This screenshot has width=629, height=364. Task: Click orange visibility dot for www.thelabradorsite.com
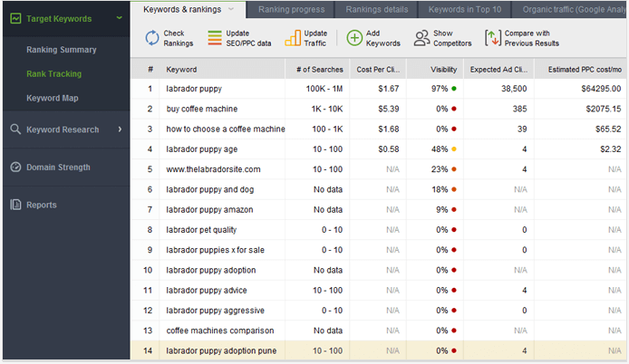454,169
